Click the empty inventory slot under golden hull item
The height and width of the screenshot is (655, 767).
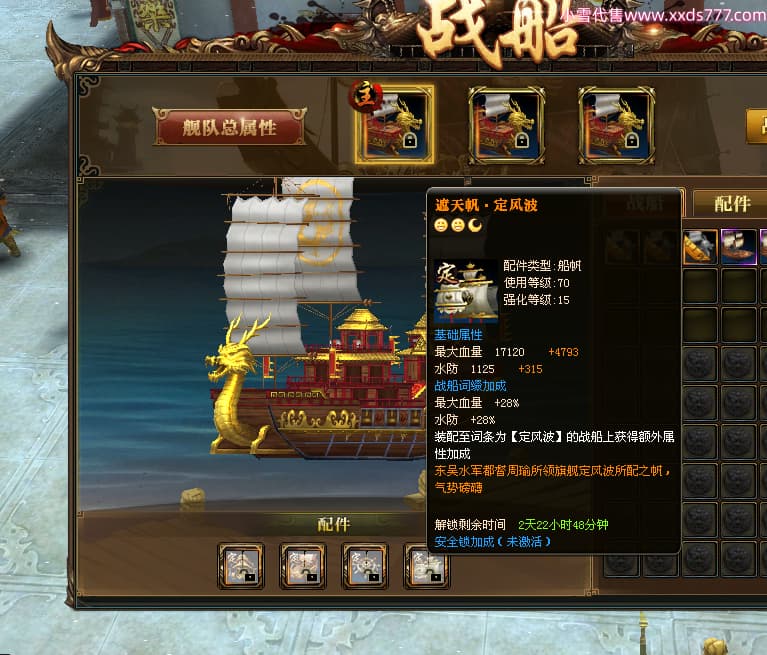700,286
